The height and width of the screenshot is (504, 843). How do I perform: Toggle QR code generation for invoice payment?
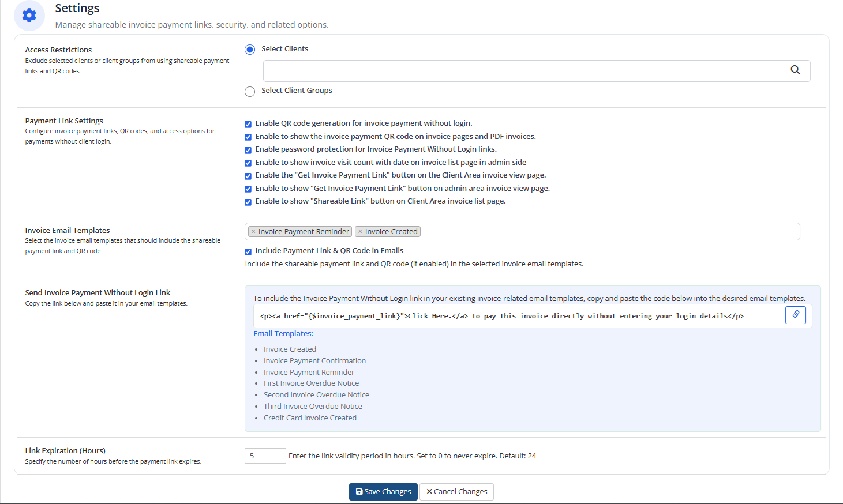tap(248, 124)
